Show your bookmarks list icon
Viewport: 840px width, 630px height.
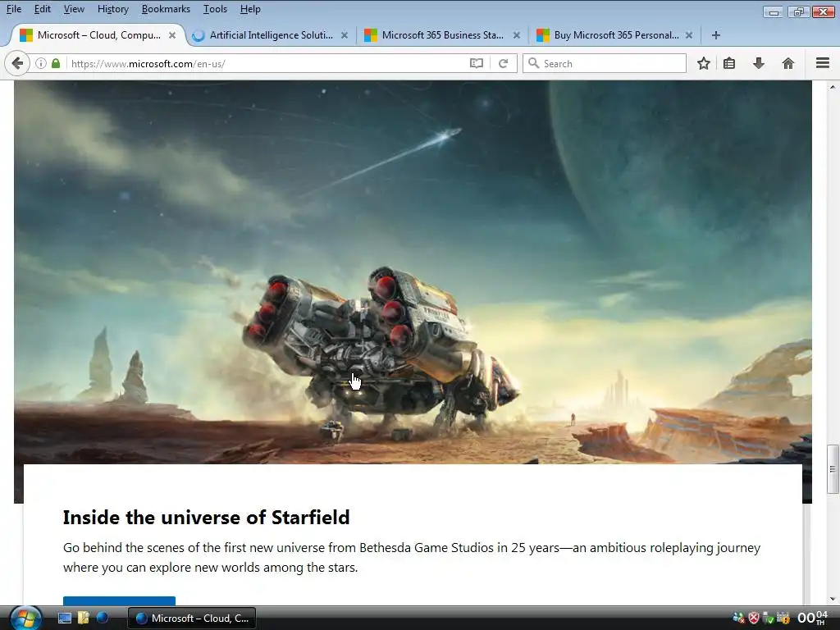pyautogui.click(x=729, y=63)
